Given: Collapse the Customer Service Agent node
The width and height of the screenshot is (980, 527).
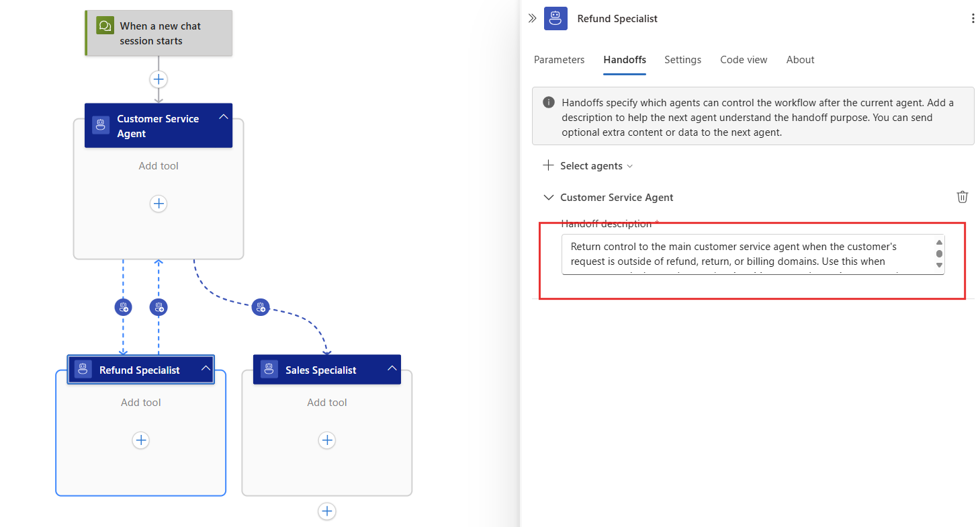Looking at the screenshot, I should point(223,117).
